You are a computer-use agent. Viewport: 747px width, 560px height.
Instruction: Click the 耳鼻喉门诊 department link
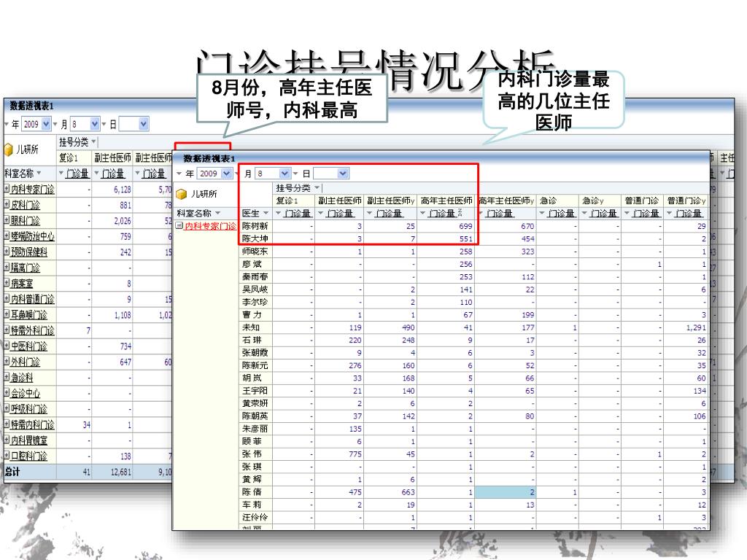coord(28,315)
